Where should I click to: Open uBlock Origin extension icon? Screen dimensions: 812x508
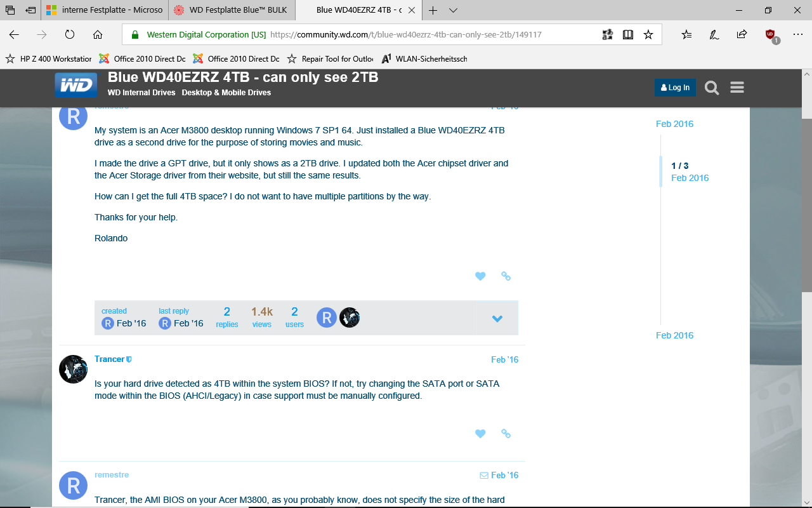point(771,36)
